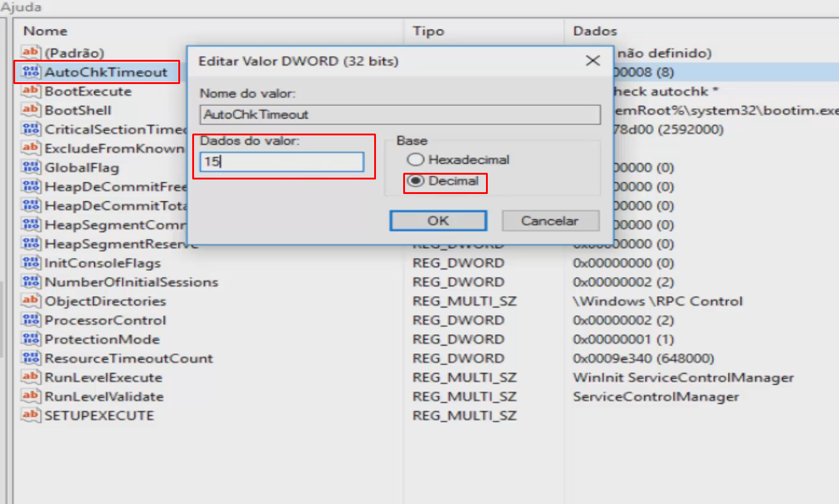Click the CriticalSectionTimeout value icon
This screenshot has width=839, height=504.
30,129
